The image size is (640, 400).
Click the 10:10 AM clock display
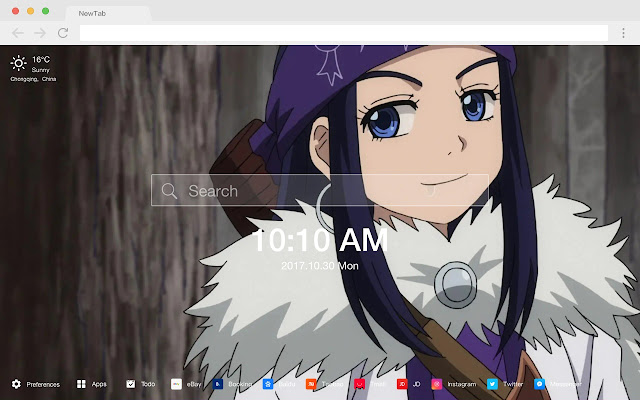[x=320, y=240]
